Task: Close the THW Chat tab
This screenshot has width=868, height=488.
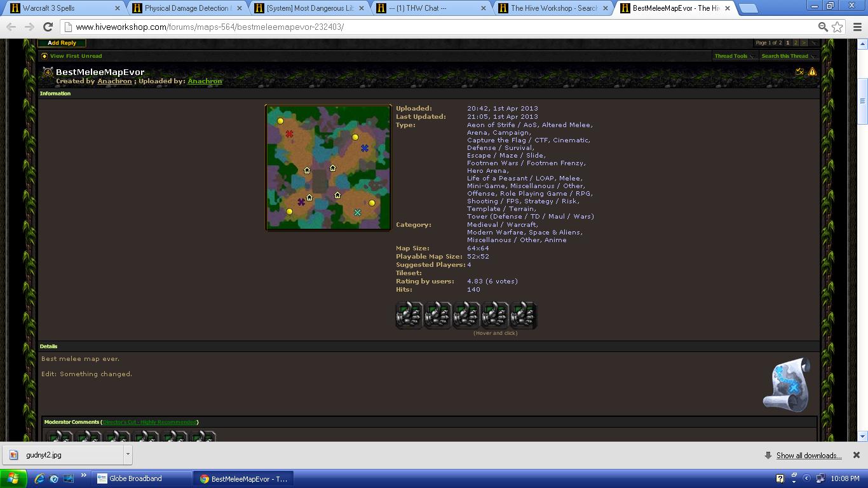Action: point(484,8)
